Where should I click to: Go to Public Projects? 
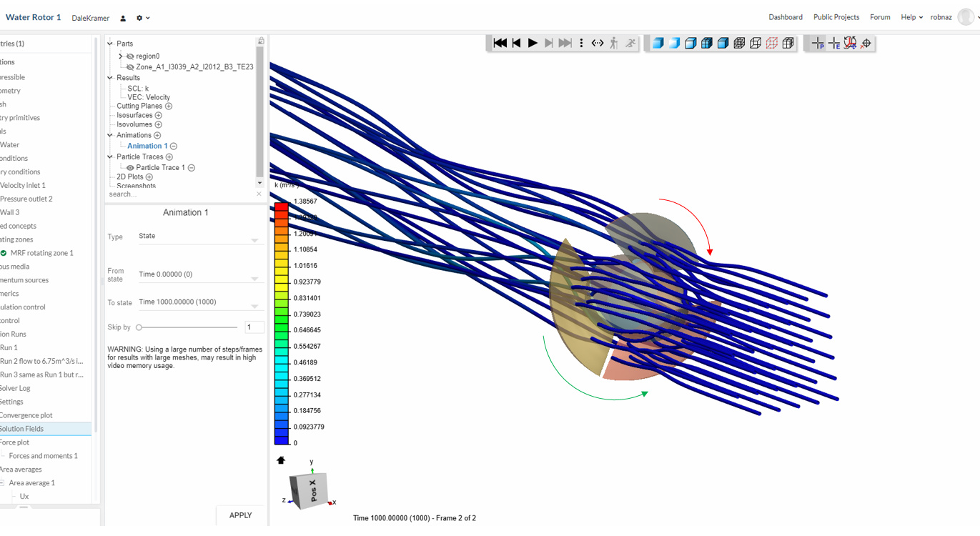coord(836,17)
